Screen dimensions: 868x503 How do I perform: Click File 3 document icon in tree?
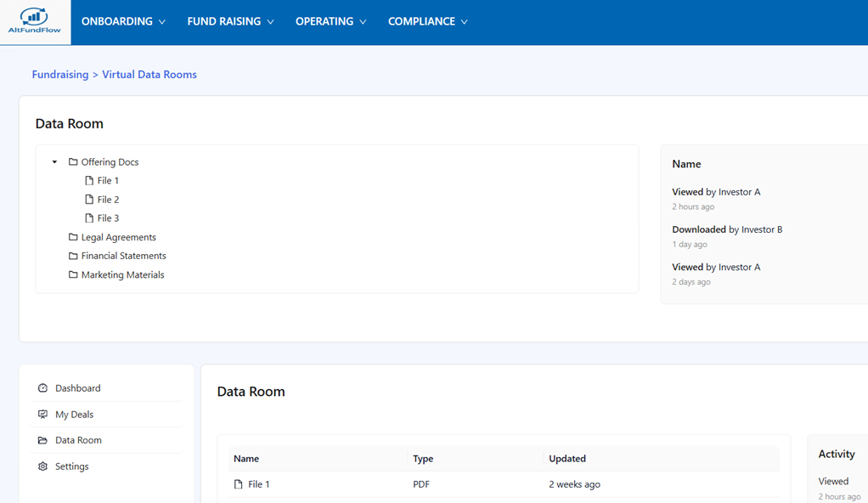89,218
